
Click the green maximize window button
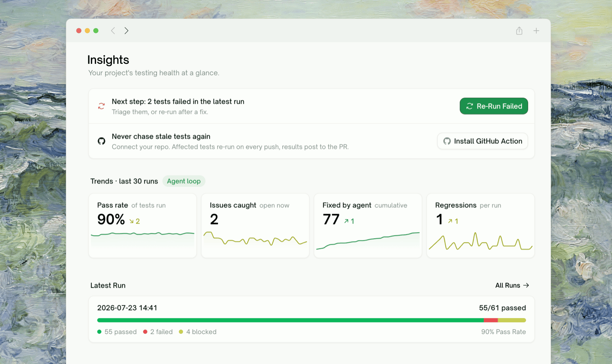click(x=96, y=31)
